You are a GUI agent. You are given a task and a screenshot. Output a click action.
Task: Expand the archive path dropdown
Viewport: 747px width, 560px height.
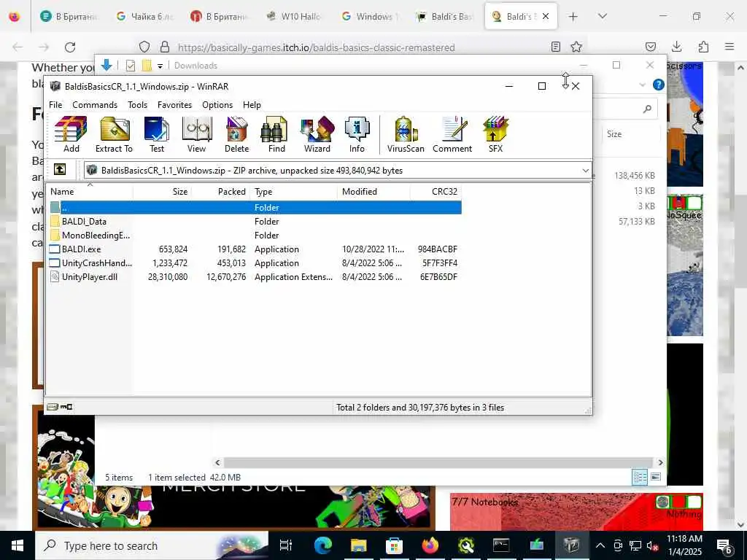click(586, 171)
